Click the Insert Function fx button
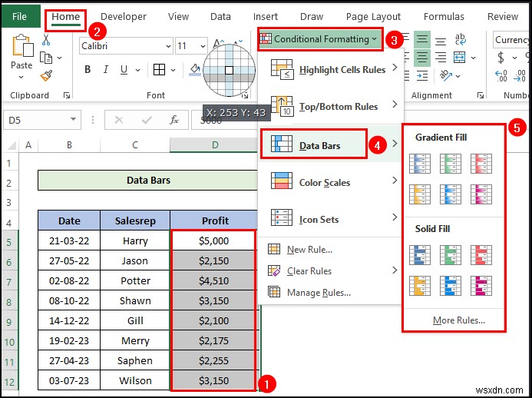 [174, 120]
